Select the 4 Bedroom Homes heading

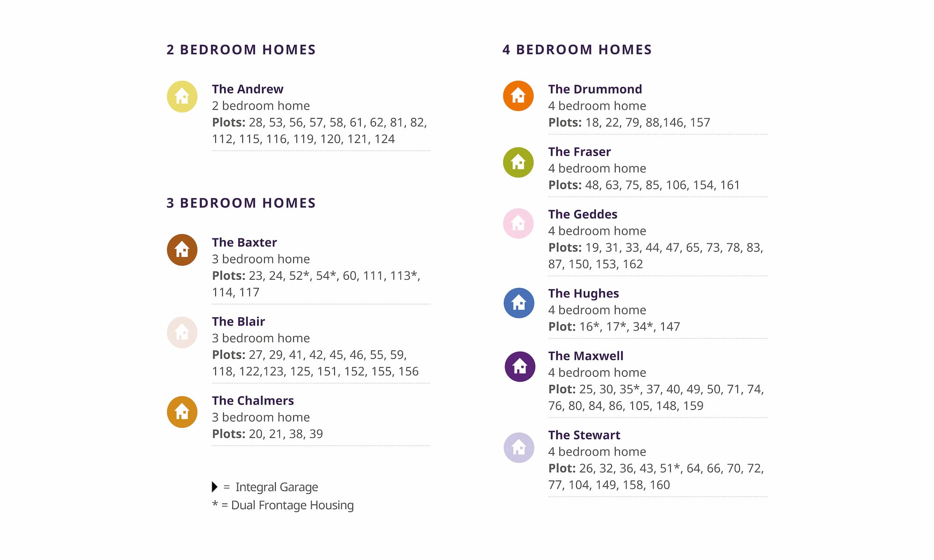click(577, 50)
